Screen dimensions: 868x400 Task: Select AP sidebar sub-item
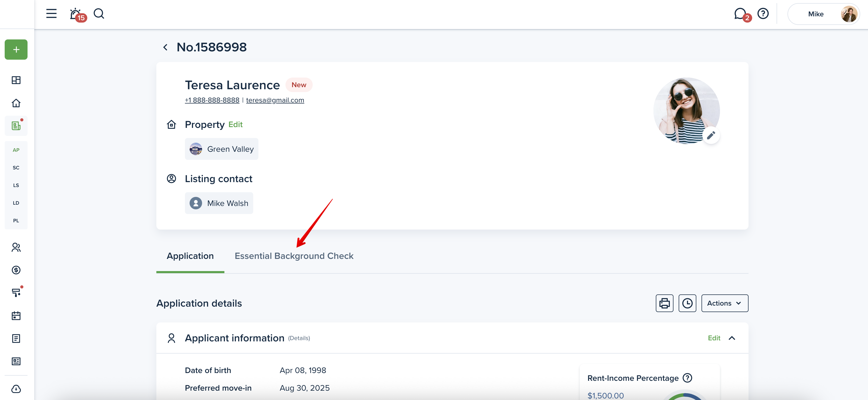point(16,150)
